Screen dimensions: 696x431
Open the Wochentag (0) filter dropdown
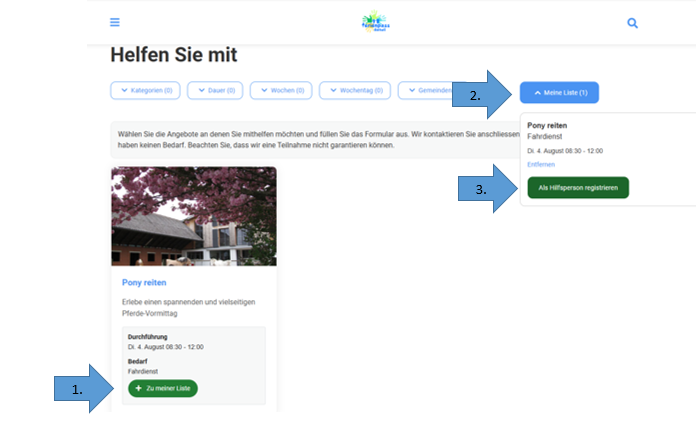pyautogui.click(x=356, y=91)
